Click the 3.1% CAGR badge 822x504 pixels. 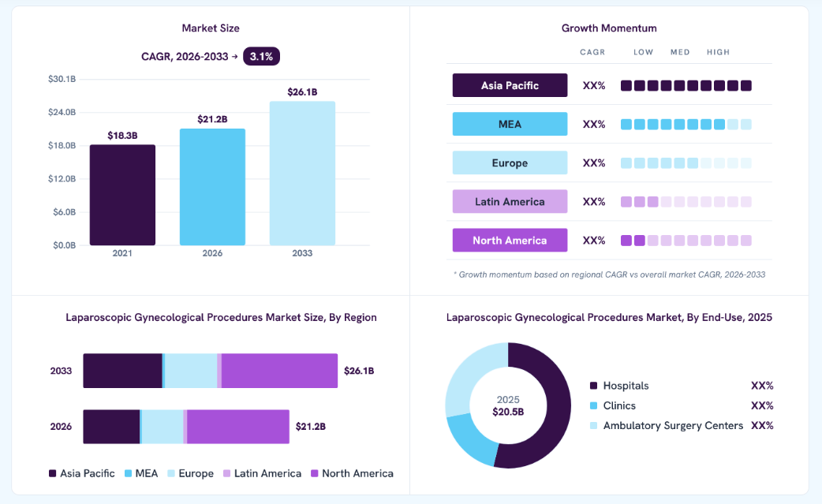[261, 57]
